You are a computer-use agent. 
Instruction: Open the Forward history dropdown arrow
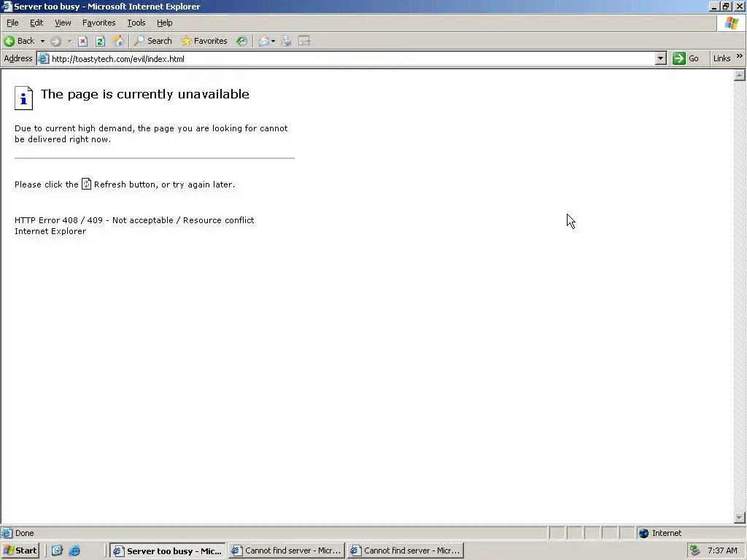69,41
